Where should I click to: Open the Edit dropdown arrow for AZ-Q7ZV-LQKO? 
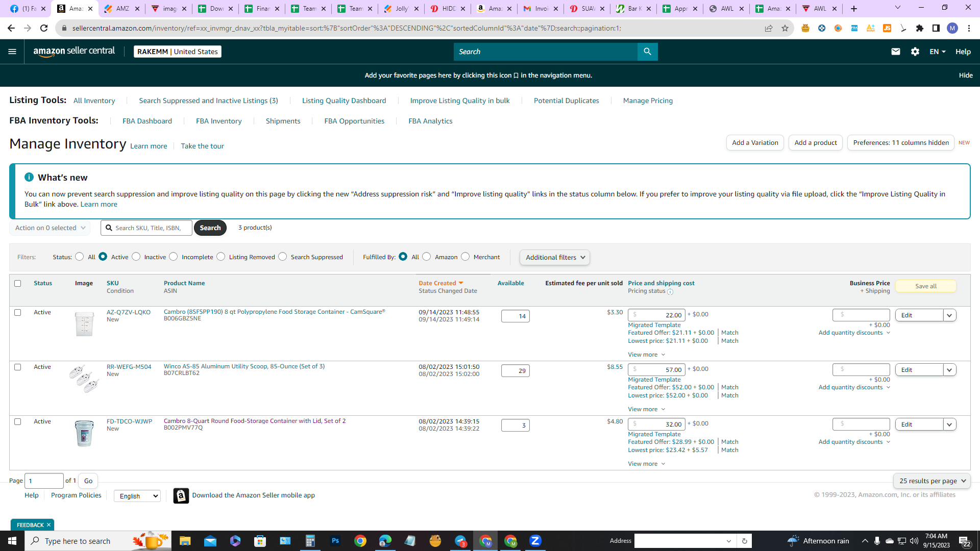(x=949, y=315)
